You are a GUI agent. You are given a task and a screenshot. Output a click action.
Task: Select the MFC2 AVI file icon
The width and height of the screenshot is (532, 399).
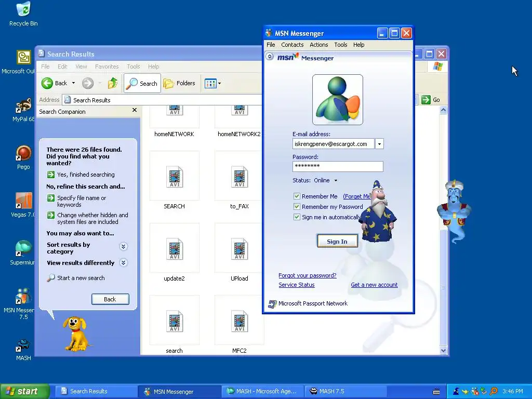click(240, 321)
